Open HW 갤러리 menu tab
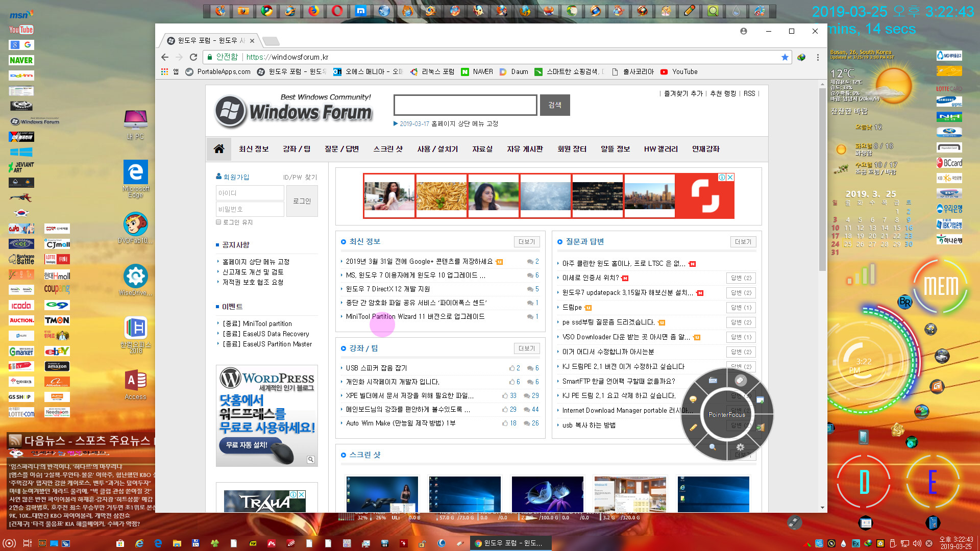Image resolution: width=980 pixels, height=551 pixels. point(661,149)
